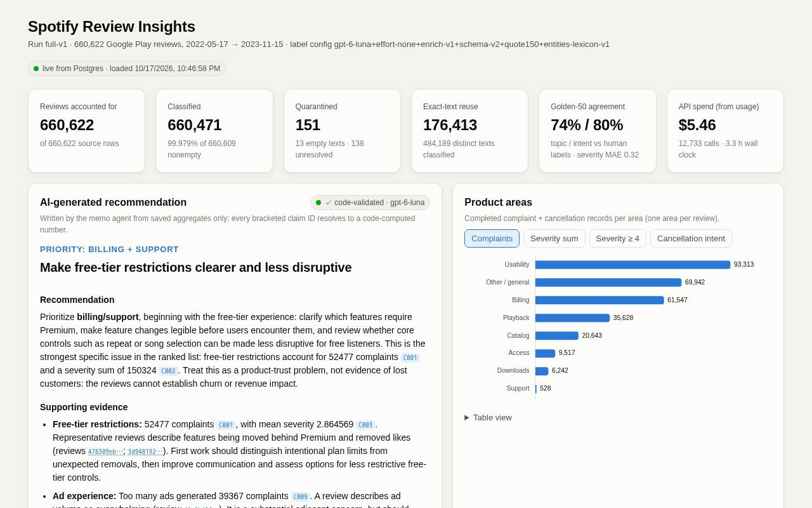812x508 pixels.
Task: Click the API spend card
Action: 725,131
